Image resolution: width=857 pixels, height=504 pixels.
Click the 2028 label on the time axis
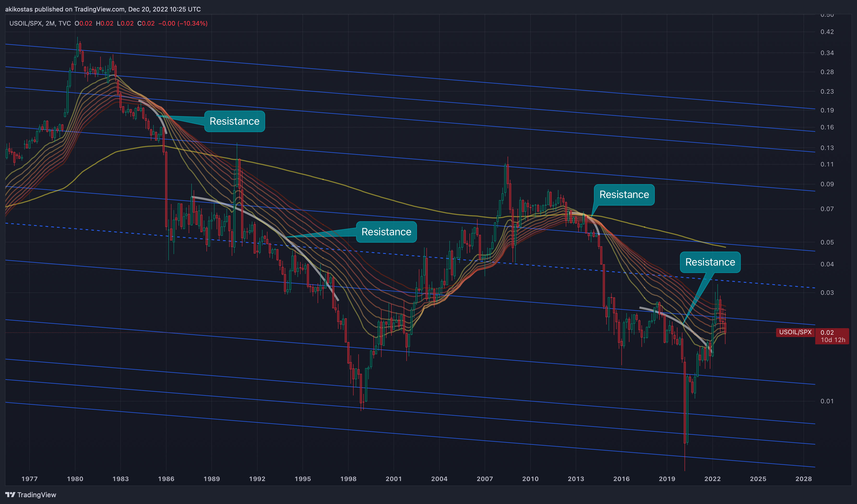point(804,479)
